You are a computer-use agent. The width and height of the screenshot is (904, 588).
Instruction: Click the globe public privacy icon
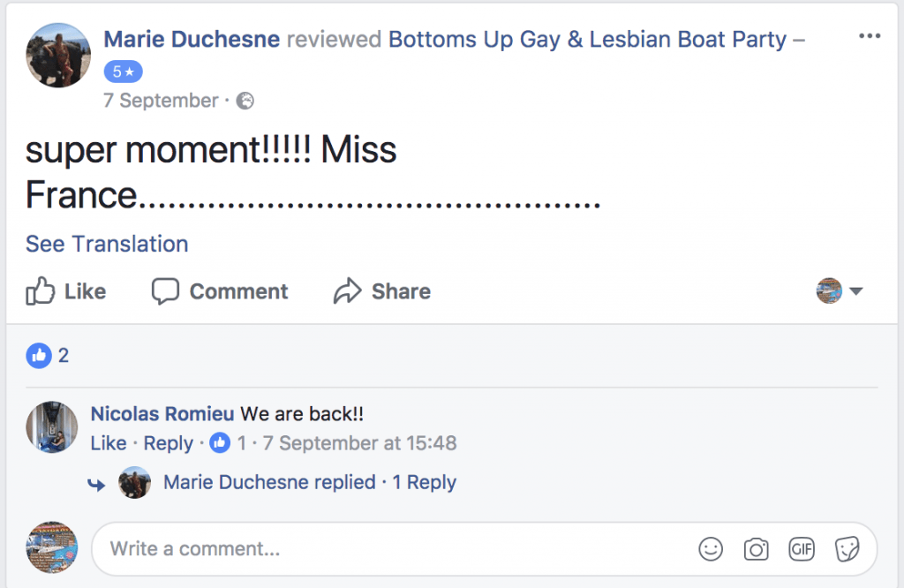click(245, 101)
